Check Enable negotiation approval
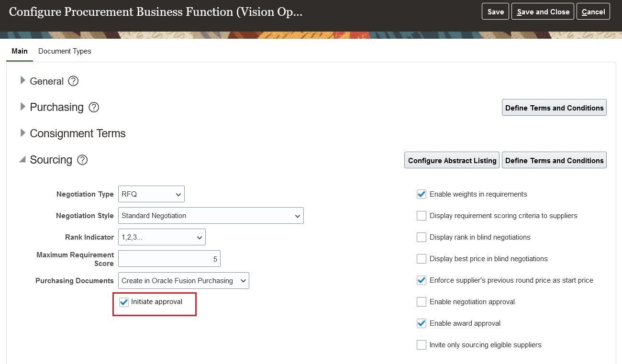This screenshot has width=622, height=364. 422,302
